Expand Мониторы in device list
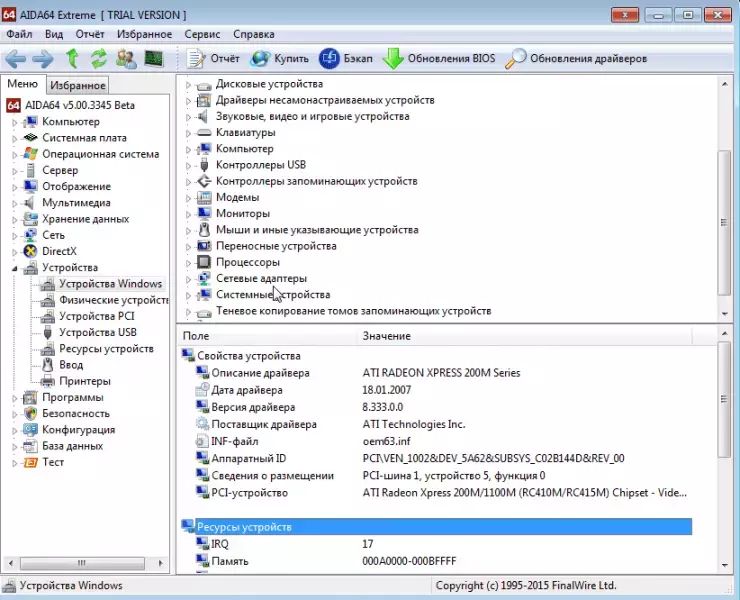This screenshot has height=600, width=740. 188,214
